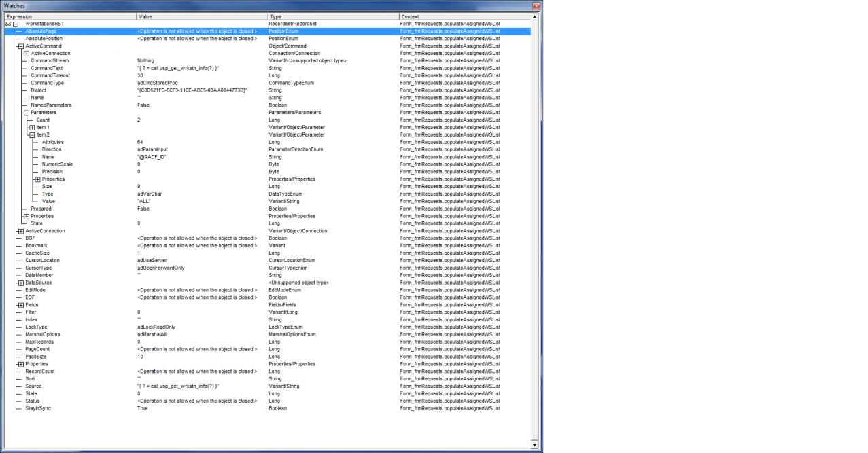The width and height of the screenshot is (868, 453).
Task: Click the adVarChar value
Action: (x=148, y=194)
